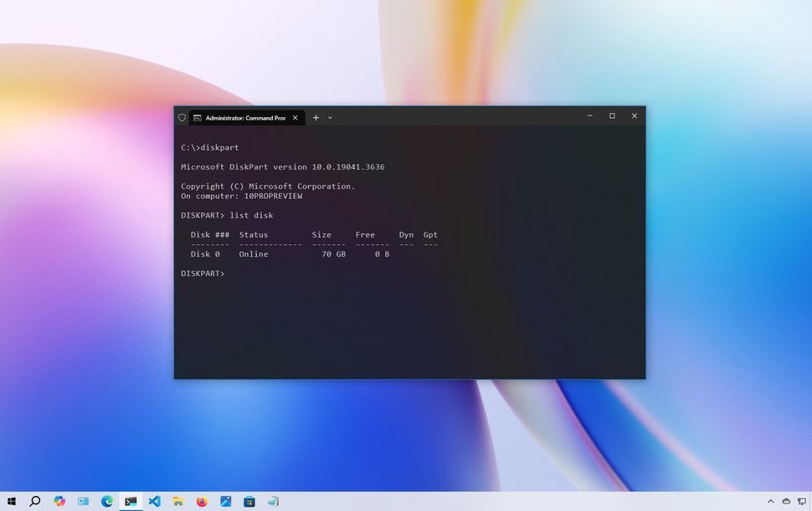Click the Windows Terminal icon in the taskbar
The width and height of the screenshot is (812, 511).
point(131,500)
